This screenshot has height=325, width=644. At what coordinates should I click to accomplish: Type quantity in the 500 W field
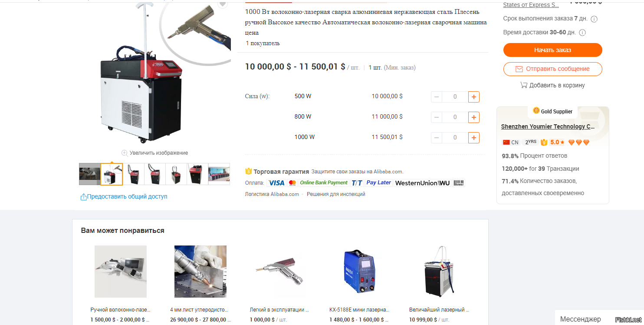[x=455, y=97]
